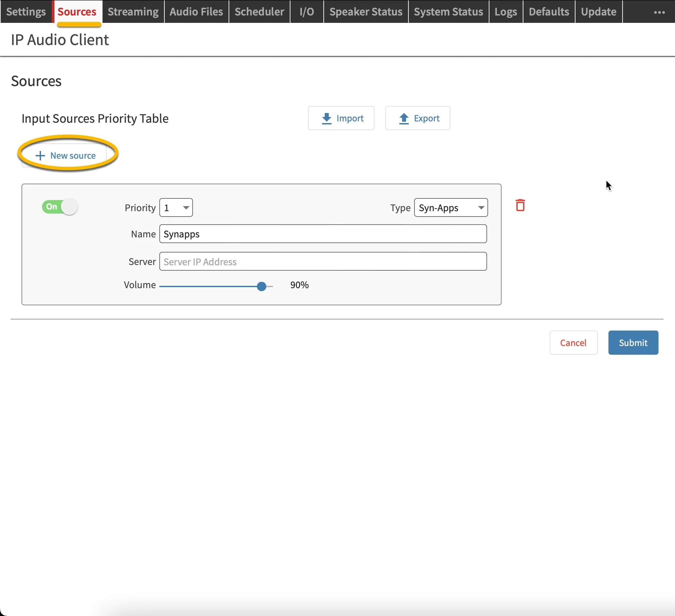
Task: Open the Scheduler tab
Action: pyautogui.click(x=259, y=11)
